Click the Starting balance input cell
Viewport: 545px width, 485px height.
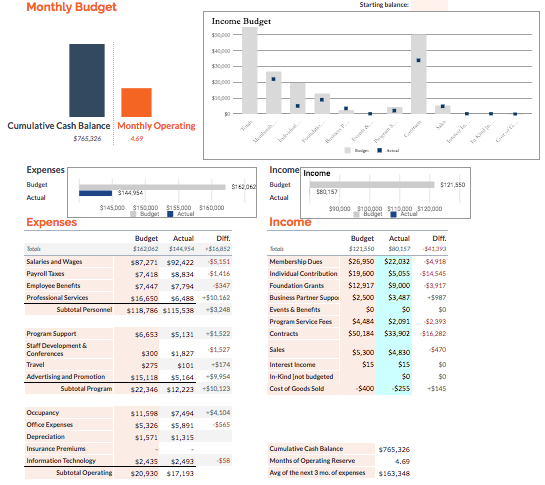(x=429, y=5)
